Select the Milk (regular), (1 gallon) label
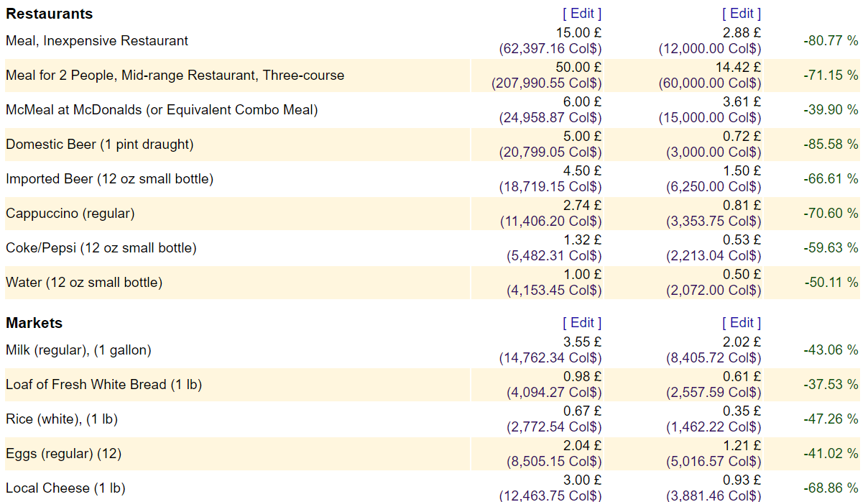This screenshot has width=868, height=502. 78,350
